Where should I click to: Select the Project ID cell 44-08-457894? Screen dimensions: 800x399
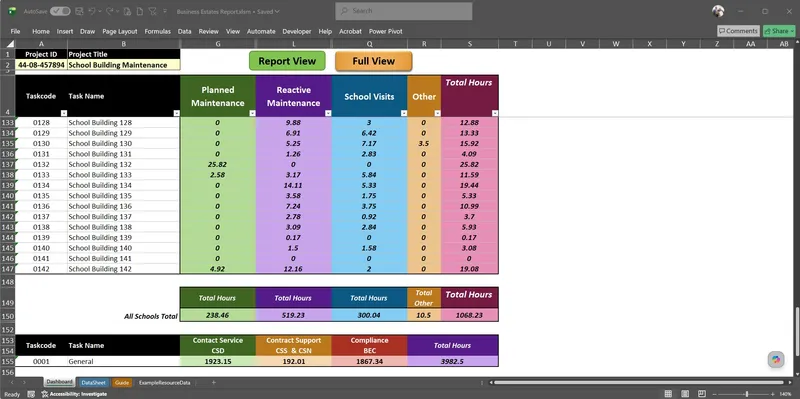(x=41, y=65)
